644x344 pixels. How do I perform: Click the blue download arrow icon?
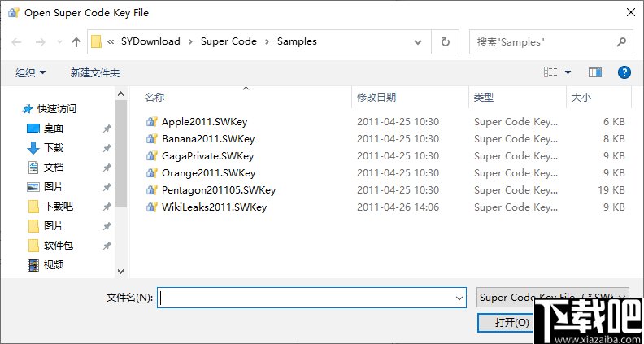(33, 148)
